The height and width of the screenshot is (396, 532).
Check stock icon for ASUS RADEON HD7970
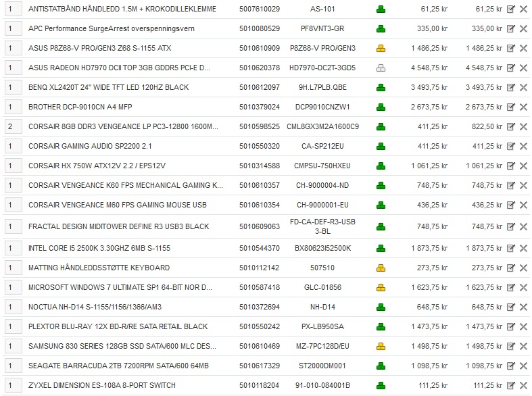[x=381, y=68]
